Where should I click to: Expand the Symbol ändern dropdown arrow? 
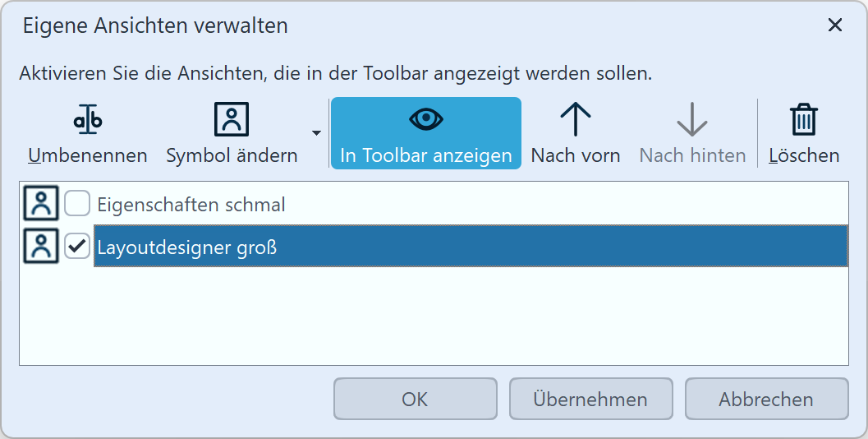click(x=315, y=133)
